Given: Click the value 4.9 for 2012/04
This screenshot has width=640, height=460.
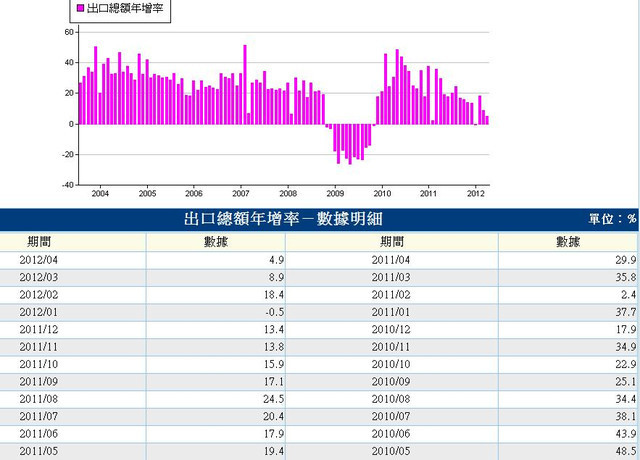Looking at the screenshot, I should pyautogui.click(x=277, y=260).
